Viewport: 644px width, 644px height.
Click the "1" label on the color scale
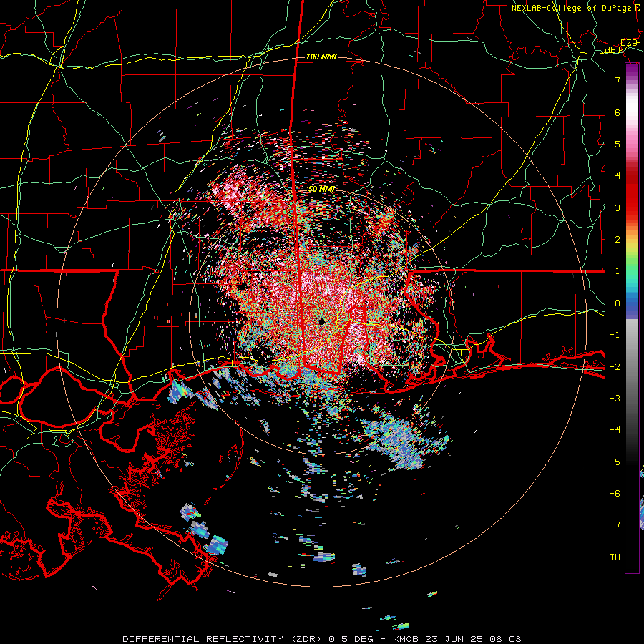click(618, 271)
